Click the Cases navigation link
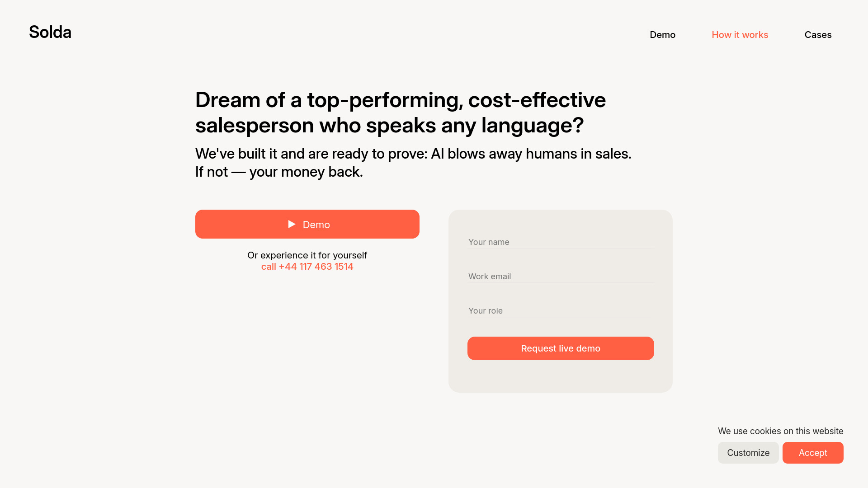The image size is (868, 488). 818,34
